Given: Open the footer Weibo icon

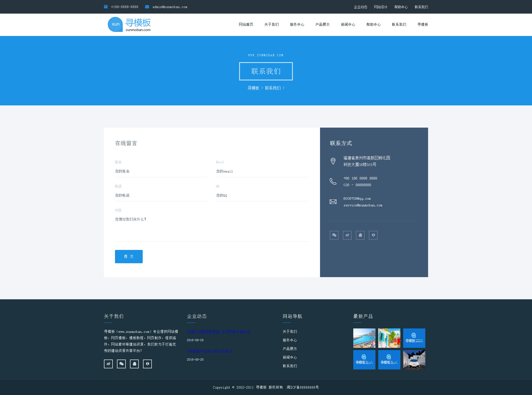Looking at the screenshot, I should pyautogui.click(x=108, y=364).
